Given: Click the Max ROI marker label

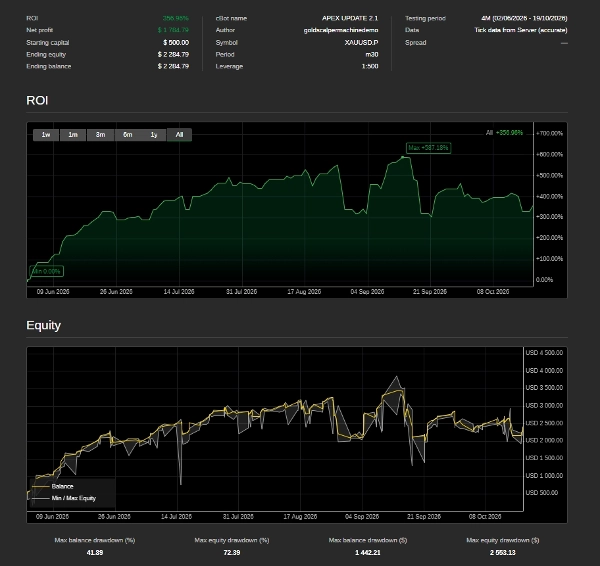Looking at the screenshot, I should coord(428,148).
